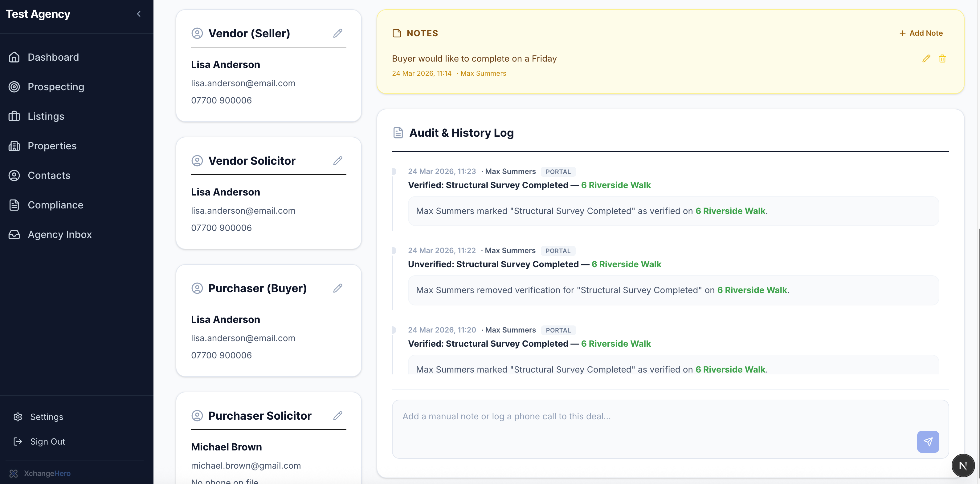Image resolution: width=980 pixels, height=484 pixels.
Task: Open the Properties building icon
Action: pyautogui.click(x=14, y=146)
